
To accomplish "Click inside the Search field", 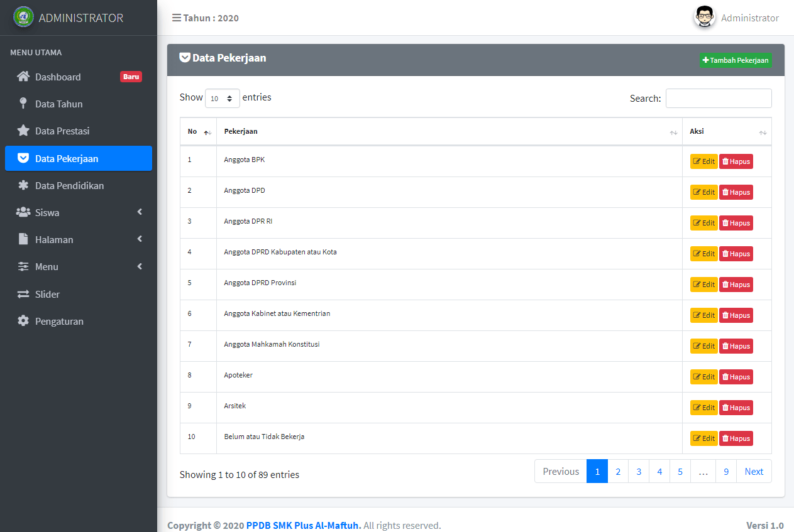I will click(719, 98).
